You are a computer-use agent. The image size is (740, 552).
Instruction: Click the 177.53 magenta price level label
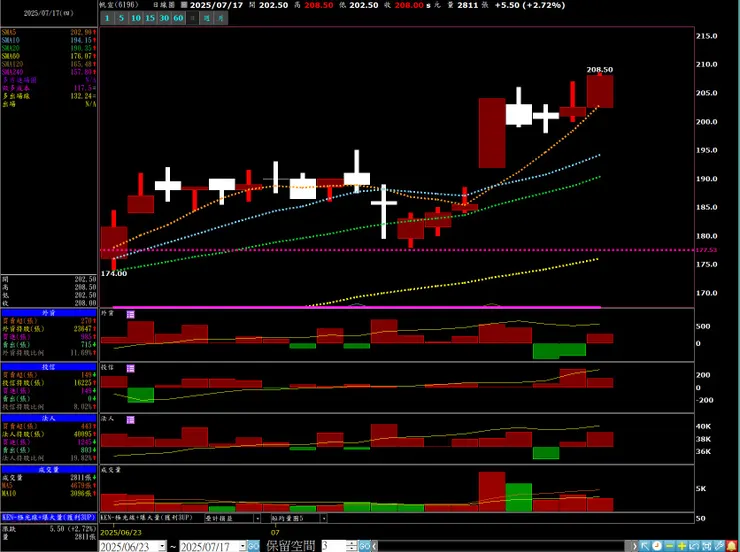coord(706,250)
